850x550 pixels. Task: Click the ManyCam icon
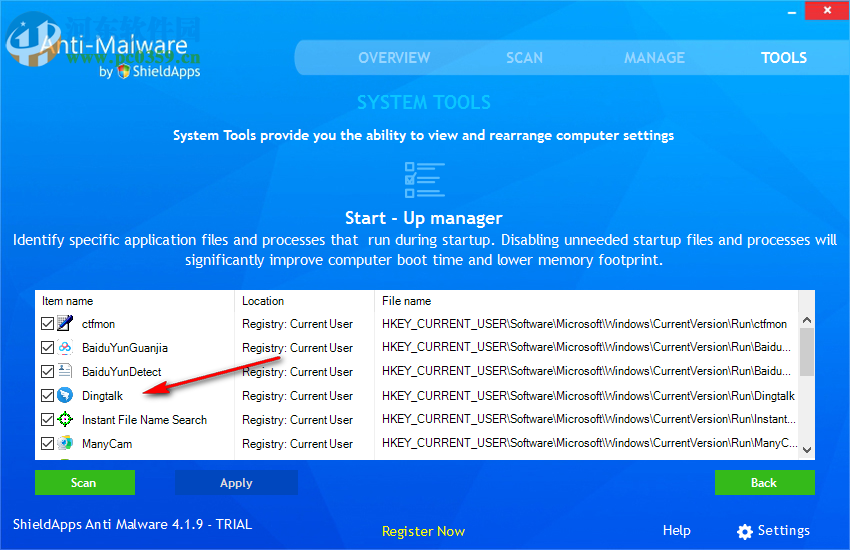point(65,443)
